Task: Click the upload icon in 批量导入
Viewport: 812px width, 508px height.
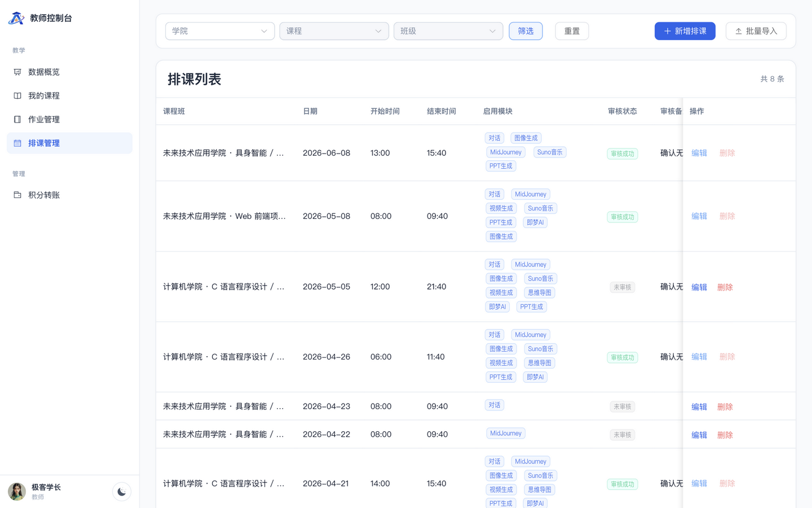Action: (739, 31)
